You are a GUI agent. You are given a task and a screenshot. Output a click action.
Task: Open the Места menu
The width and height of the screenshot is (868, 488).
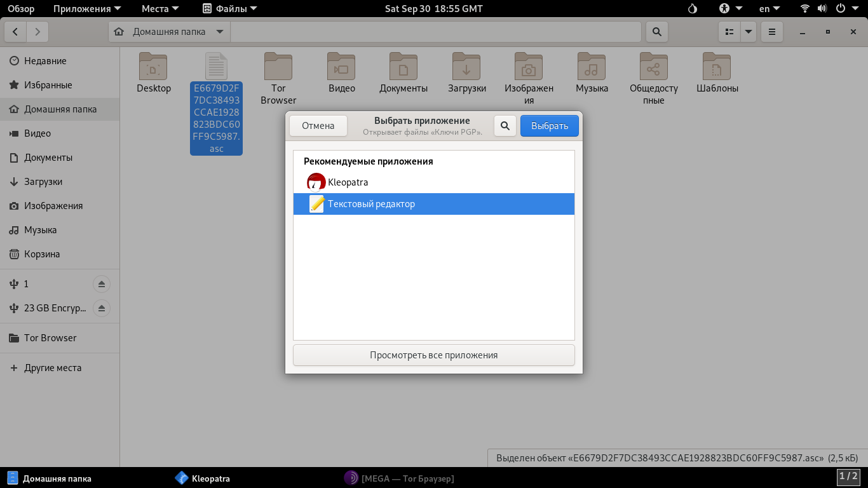(160, 9)
